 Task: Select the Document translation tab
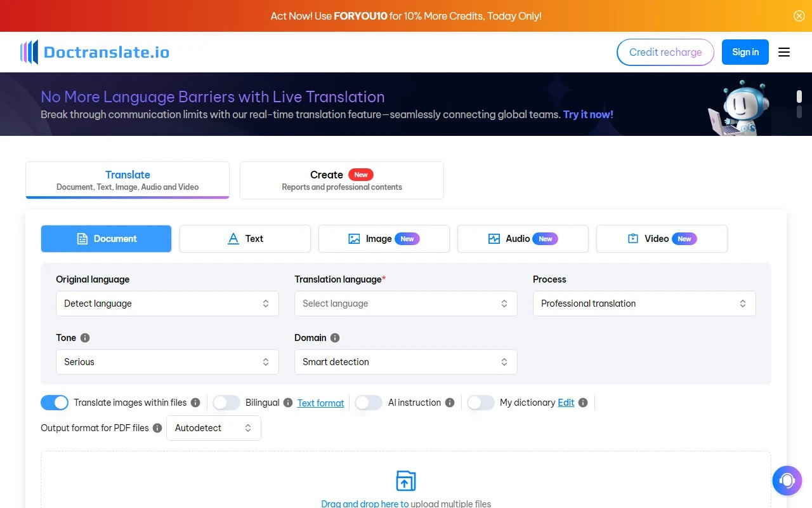[x=107, y=239]
